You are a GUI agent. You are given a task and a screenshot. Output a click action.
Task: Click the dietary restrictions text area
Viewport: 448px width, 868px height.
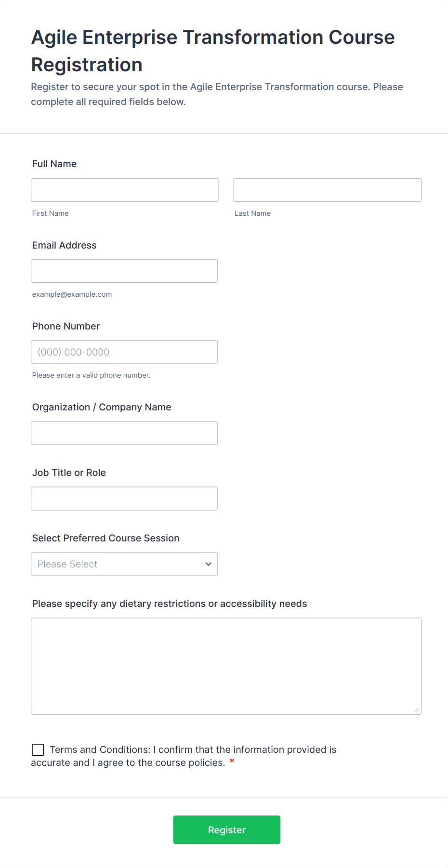coord(226,666)
